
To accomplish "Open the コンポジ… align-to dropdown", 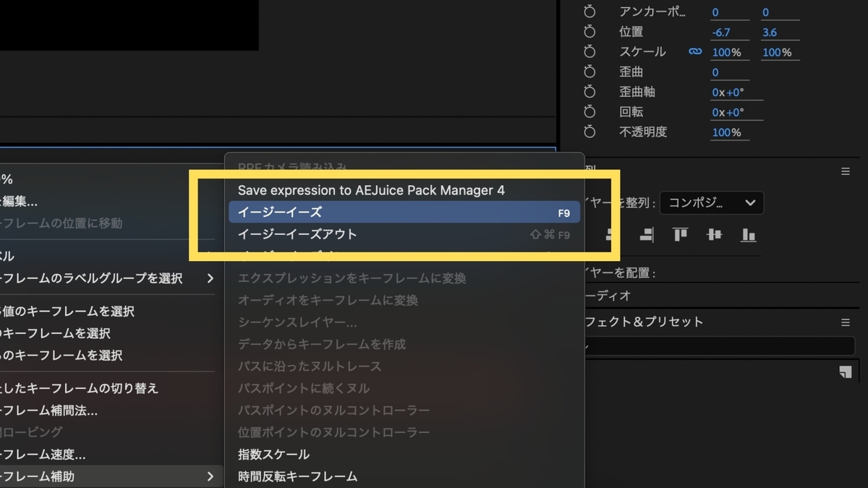I will pos(712,203).
